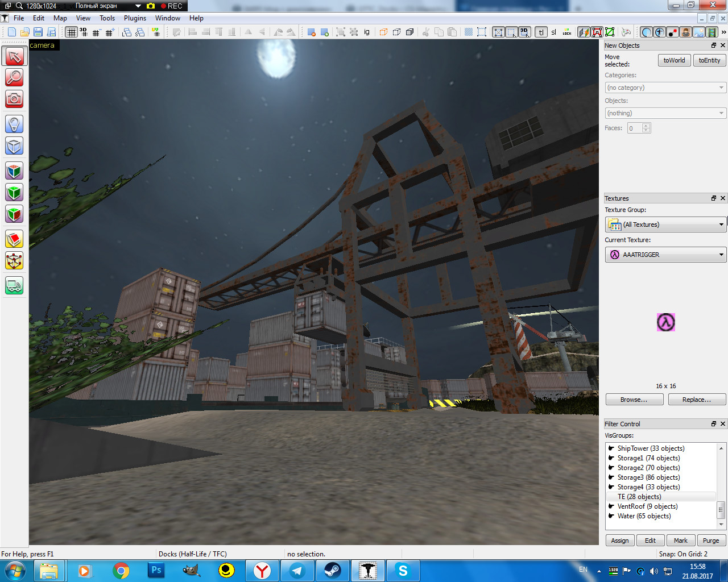Open the Tools menu
Image resolution: width=728 pixels, height=582 pixels.
[107, 18]
